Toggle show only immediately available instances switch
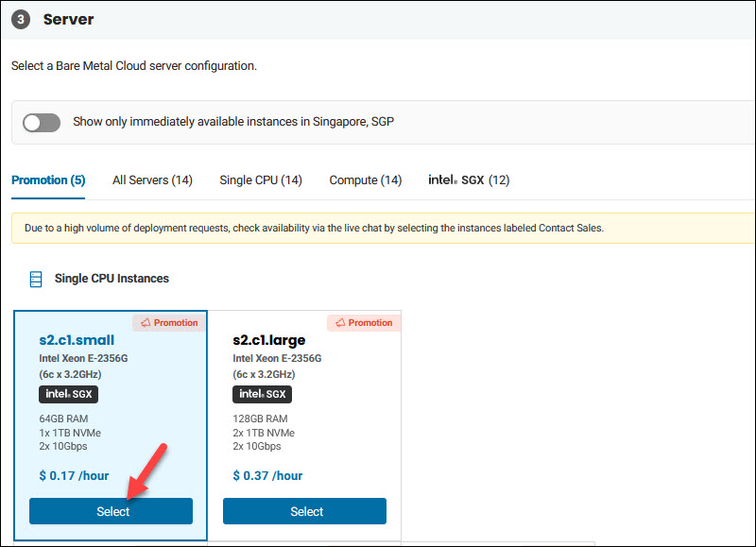Screen dimensions: 756x547 coord(42,123)
